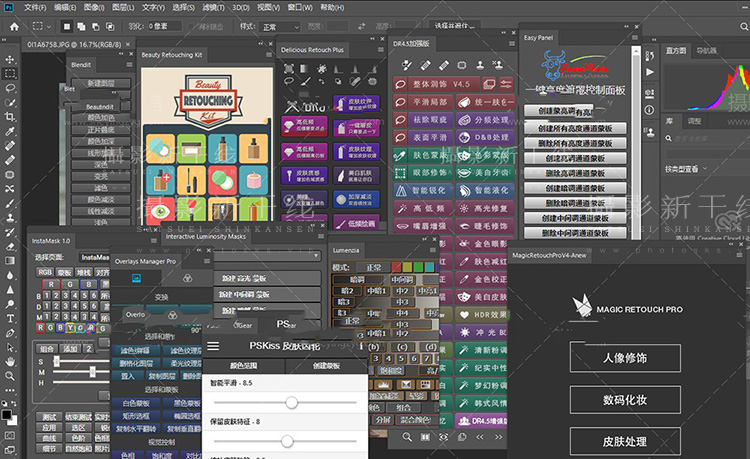
Task: Select the Clone Stamp tool in left toolbar
Action: coord(10,218)
